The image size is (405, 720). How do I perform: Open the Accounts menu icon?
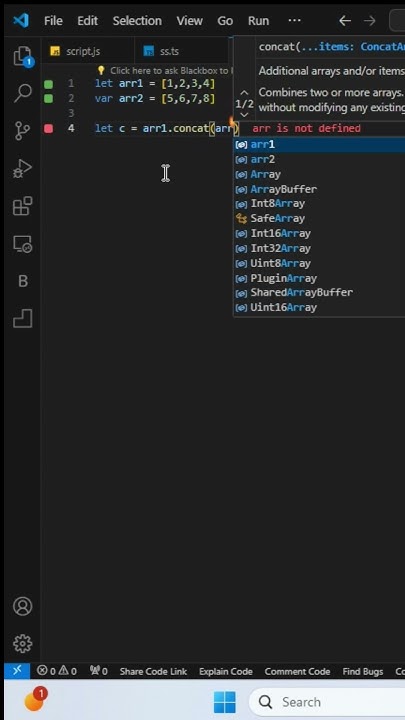(22, 606)
